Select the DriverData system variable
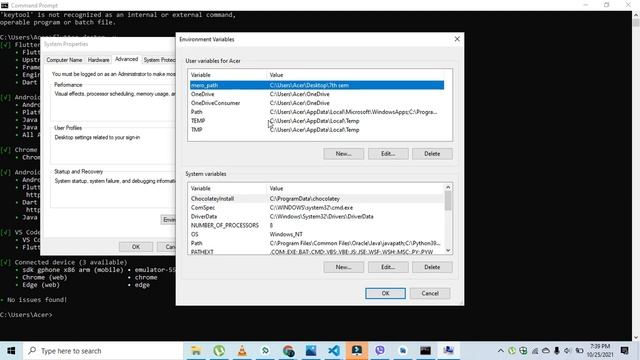640x360 pixels. pyautogui.click(x=317, y=217)
